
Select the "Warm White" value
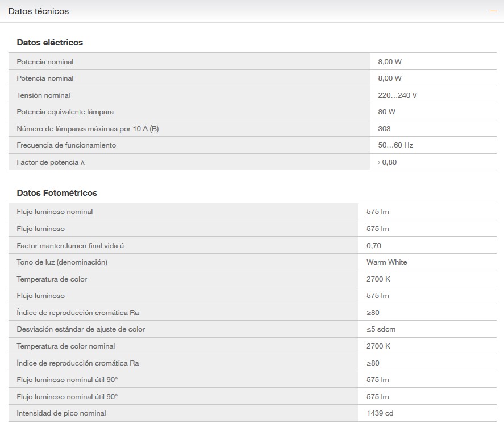tap(387, 262)
